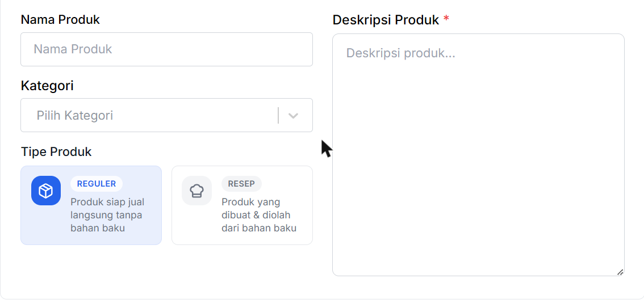Click the Kategori field label
This screenshot has height=304, width=644.
click(47, 86)
